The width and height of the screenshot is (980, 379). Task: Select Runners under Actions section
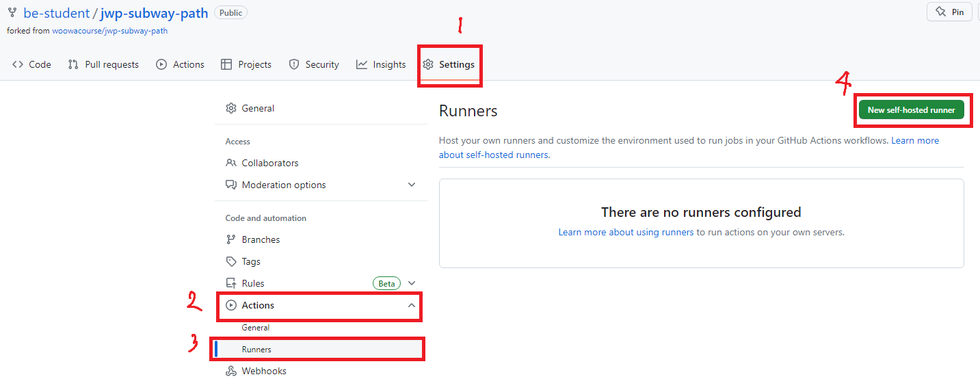click(321, 349)
